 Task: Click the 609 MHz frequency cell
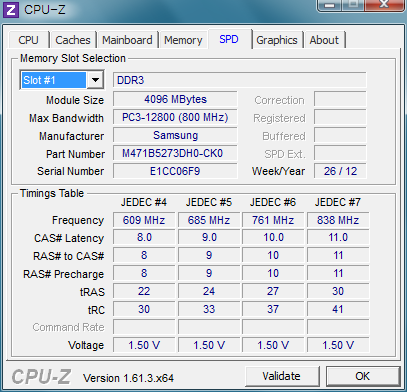tap(144, 220)
